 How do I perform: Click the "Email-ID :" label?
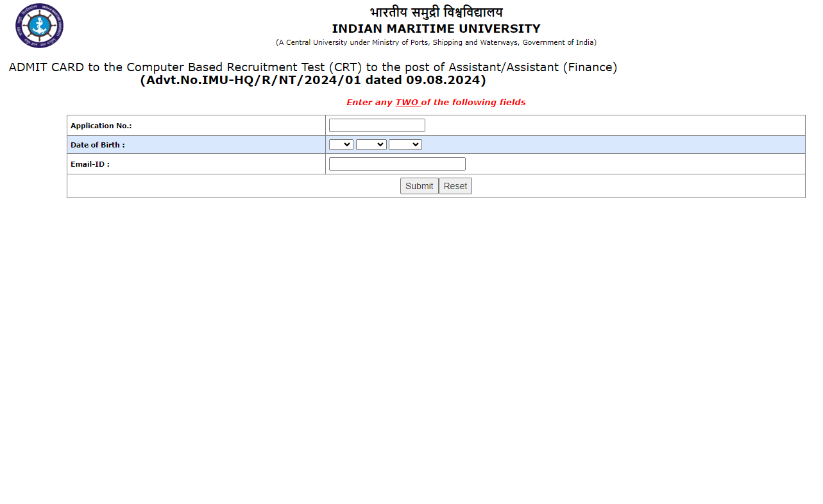(x=90, y=165)
